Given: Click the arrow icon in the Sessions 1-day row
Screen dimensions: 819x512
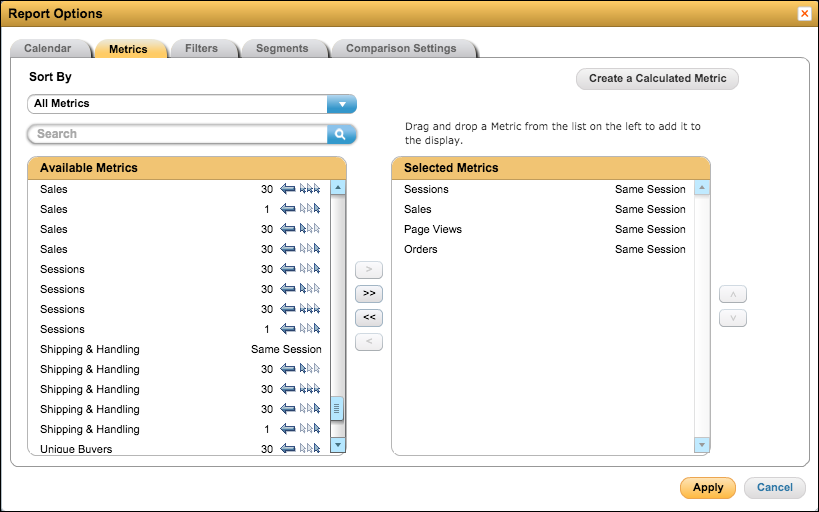Looking at the screenshot, I should coord(288,329).
